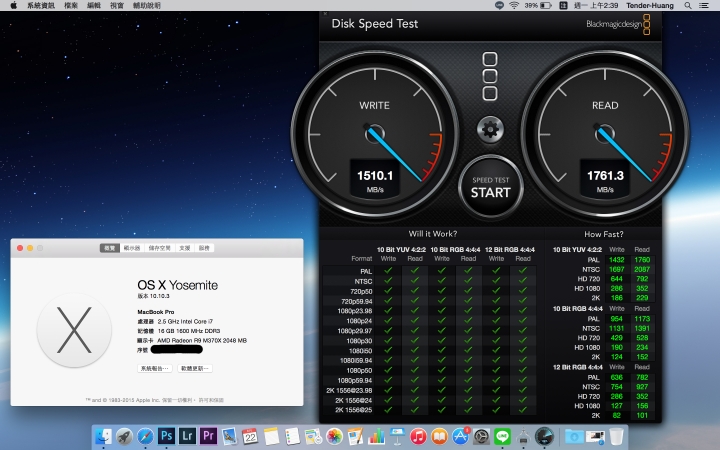
Task: Click the Blackmagicdesign logo
Action: point(618,24)
